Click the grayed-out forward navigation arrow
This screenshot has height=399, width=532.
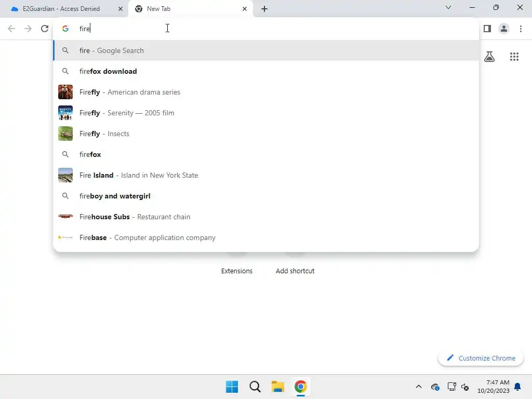tap(28, 29)
